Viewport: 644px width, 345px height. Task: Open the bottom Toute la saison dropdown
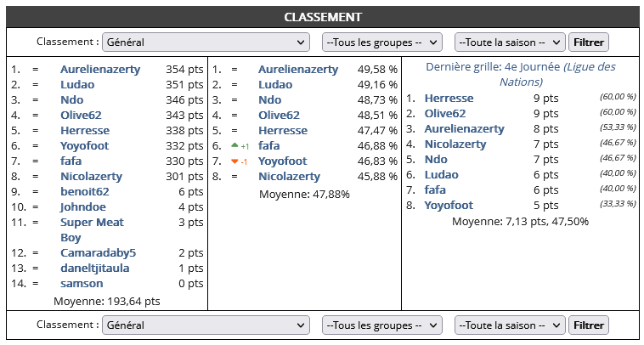510,325
